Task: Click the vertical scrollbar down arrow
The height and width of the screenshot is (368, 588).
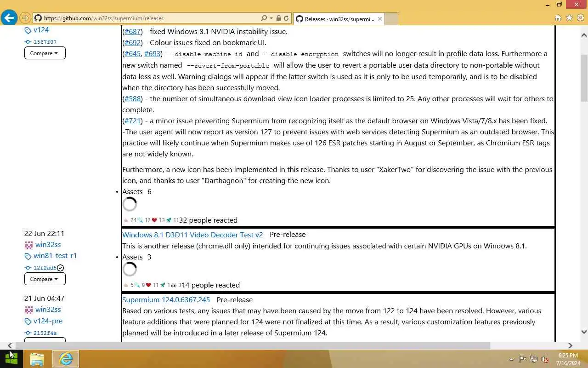Action: click(x=584, y=332)
